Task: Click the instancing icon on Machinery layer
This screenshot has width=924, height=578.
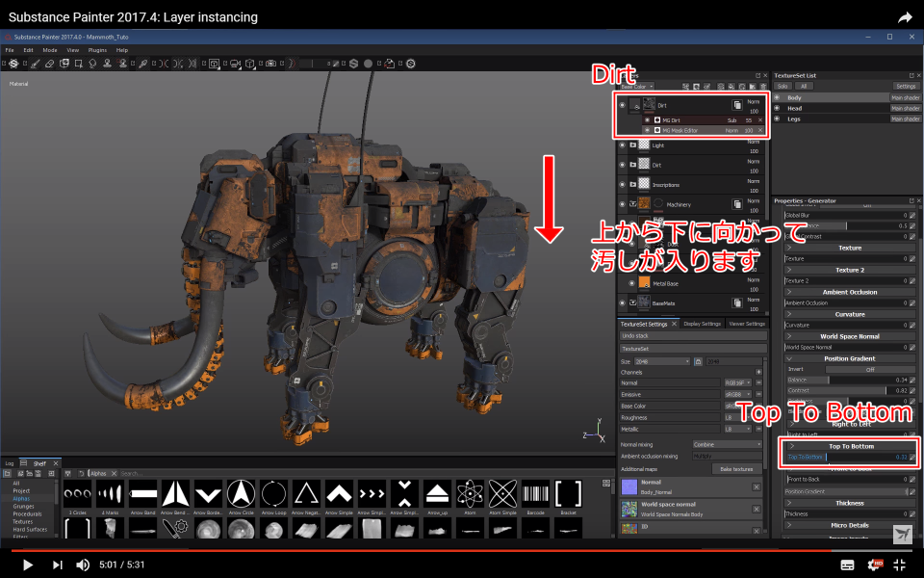Action: click(x=737, y=204)
